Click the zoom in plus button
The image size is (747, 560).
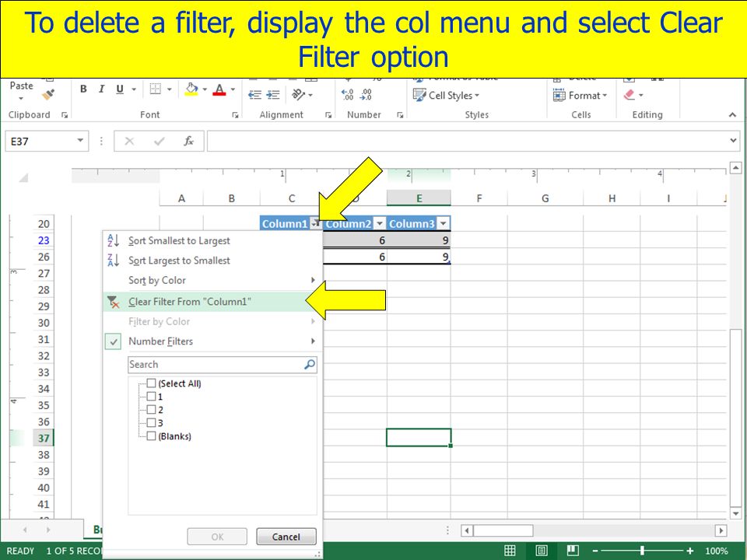[689, 551]
